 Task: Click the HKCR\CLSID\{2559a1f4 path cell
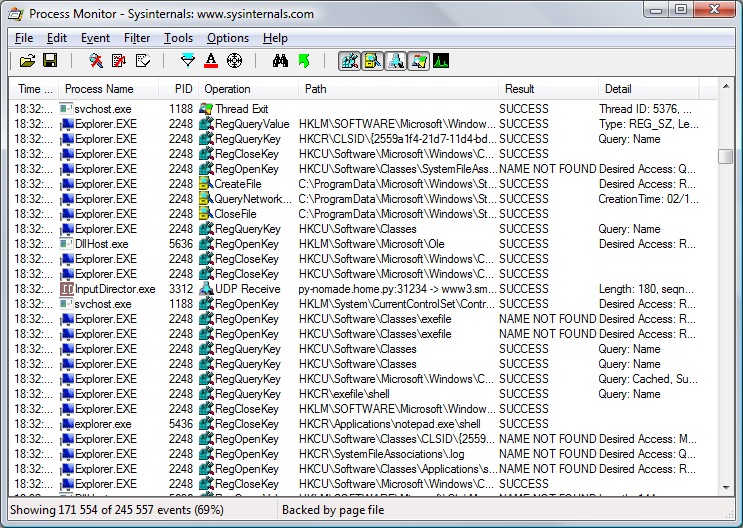398,139
